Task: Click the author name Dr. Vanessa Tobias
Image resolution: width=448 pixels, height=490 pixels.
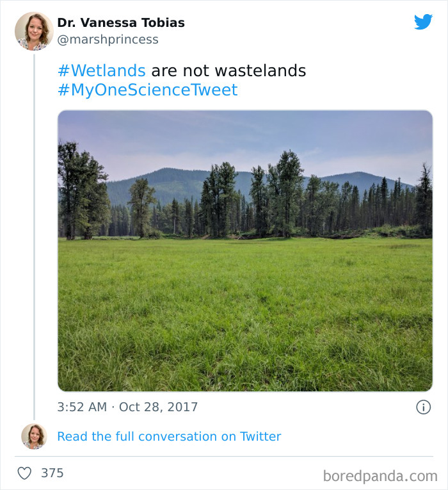Action: (121, 22)
